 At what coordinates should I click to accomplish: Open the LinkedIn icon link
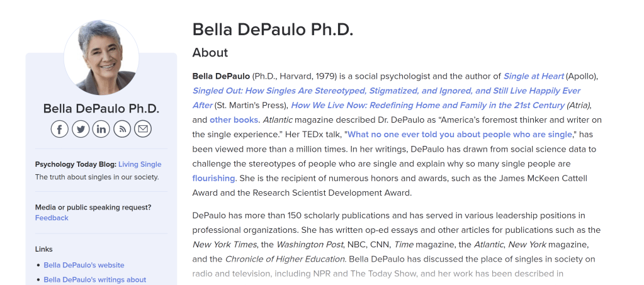(x=101, y=129)
